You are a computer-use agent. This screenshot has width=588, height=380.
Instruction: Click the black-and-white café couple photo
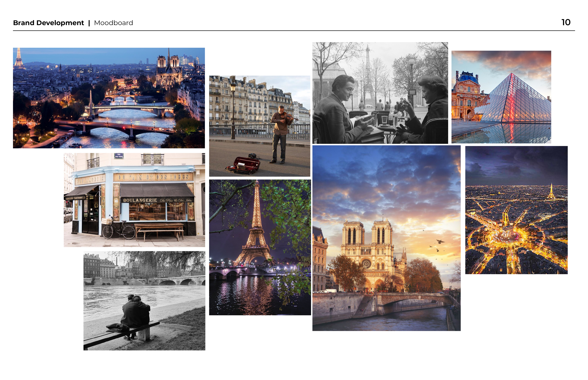click(x=380, y=93)
